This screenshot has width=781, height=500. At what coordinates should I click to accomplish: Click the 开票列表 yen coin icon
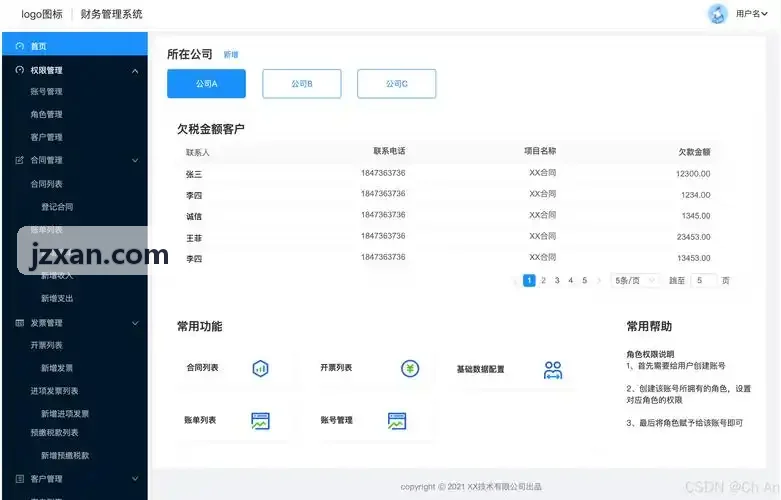coord(410,369)
